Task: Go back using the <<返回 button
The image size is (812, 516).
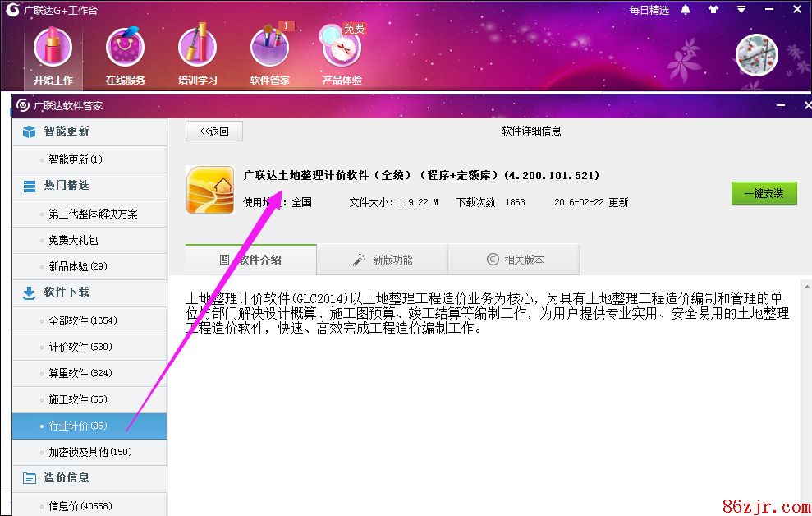Action: tap(214, 131)
